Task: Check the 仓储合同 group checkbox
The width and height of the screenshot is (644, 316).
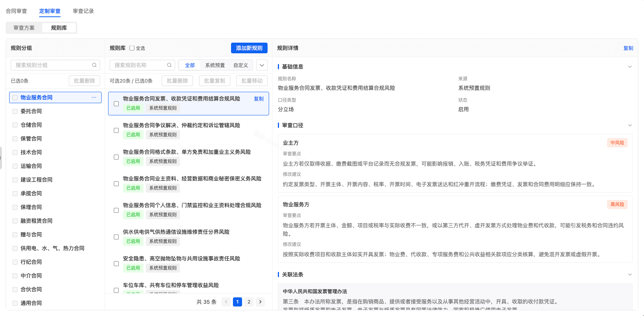Action: click(15, 125)
